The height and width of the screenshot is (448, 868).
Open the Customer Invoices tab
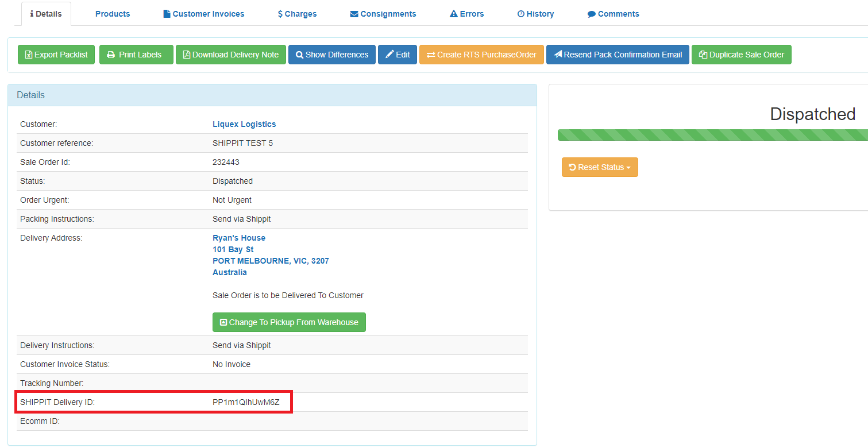204,14
